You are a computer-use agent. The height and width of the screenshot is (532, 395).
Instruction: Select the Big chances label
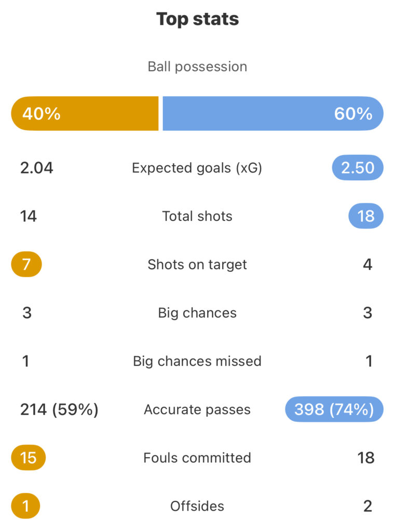coord(197,313)
